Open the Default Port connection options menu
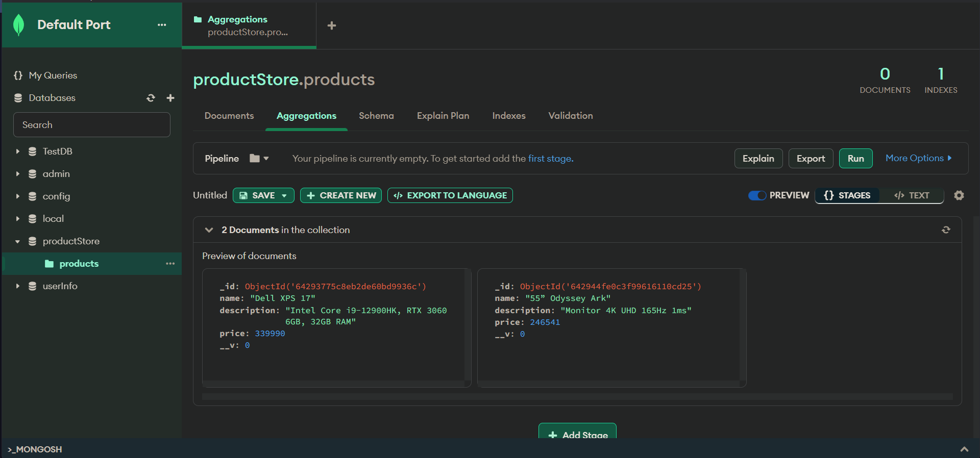 point(162,25)
